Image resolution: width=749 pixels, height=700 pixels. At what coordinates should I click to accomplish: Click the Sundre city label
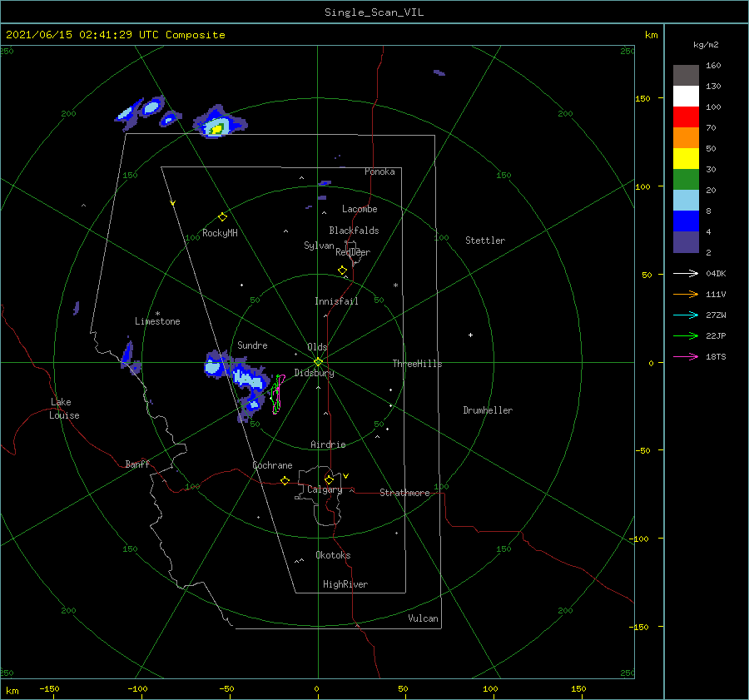point(252,345)
